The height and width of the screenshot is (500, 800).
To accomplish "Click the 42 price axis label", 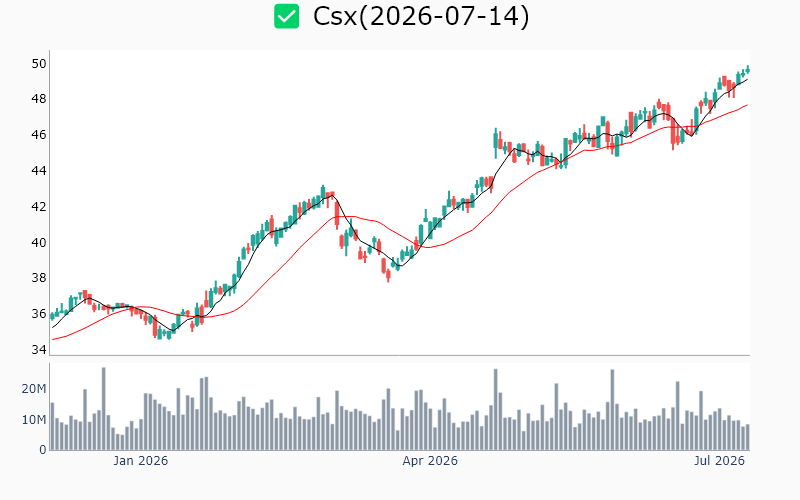I will click(39, 207).
